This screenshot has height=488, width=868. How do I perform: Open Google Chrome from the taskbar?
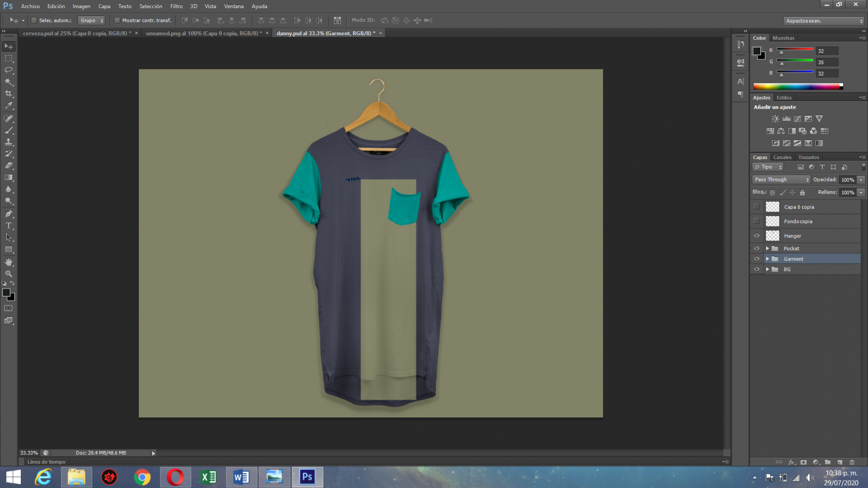coord(142,477)
